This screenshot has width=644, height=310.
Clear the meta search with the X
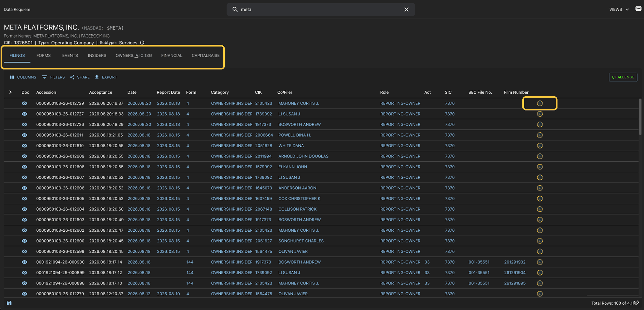coord(406,9)
